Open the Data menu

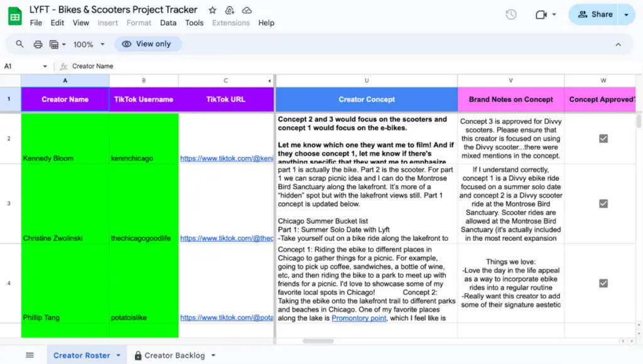[x=168, y=23]
